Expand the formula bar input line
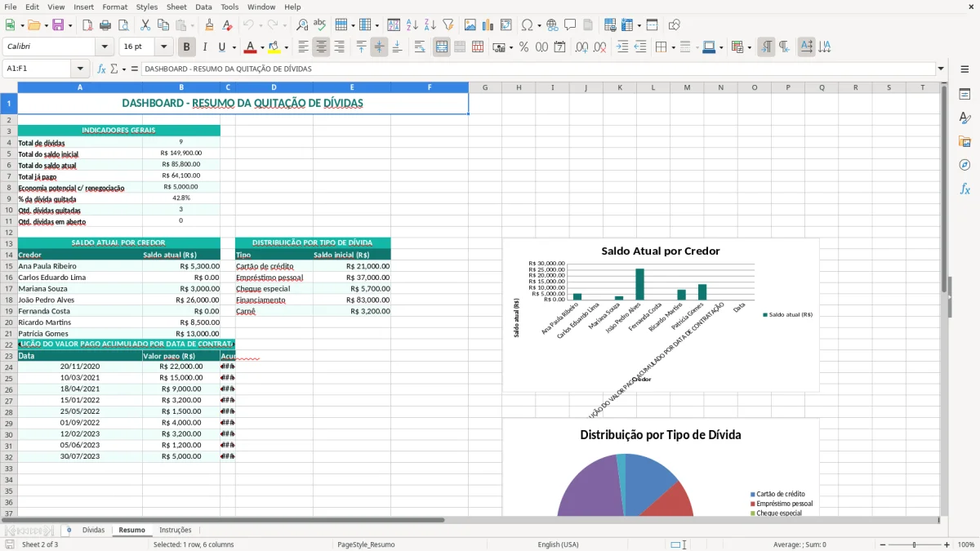Screen dimensions: 980x551 (x=941, y=69)
